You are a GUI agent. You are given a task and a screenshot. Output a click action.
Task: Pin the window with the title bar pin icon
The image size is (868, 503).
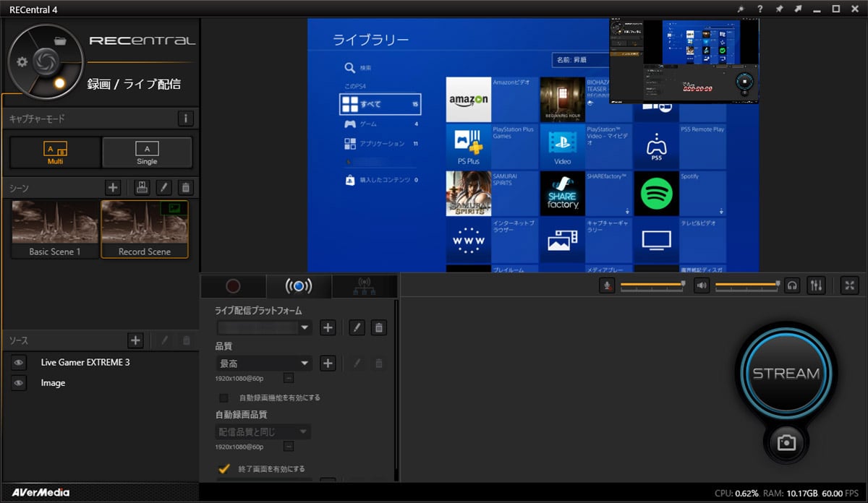[x=779, y=9]
